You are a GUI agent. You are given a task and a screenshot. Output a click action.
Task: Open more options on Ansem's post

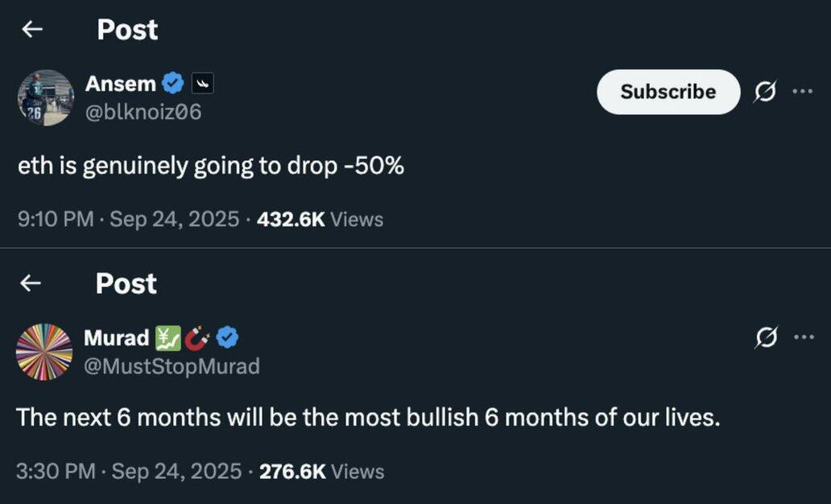coord(803,91)
